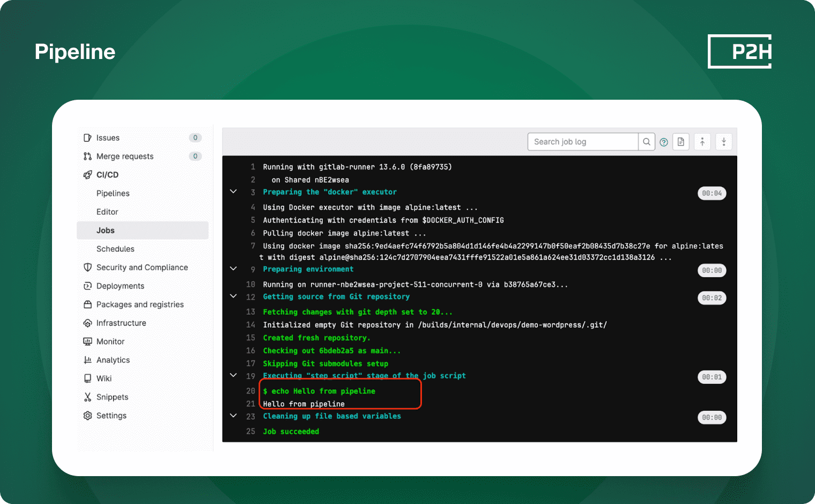
Task: Open the Settings gear in sidebar
Action: [x=88, y=416]
